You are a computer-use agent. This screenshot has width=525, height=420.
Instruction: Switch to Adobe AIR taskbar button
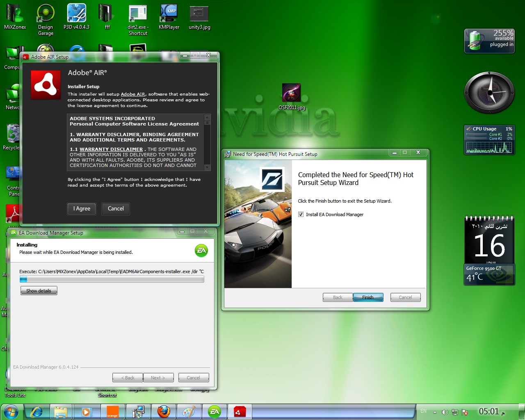tap(240, 412)
